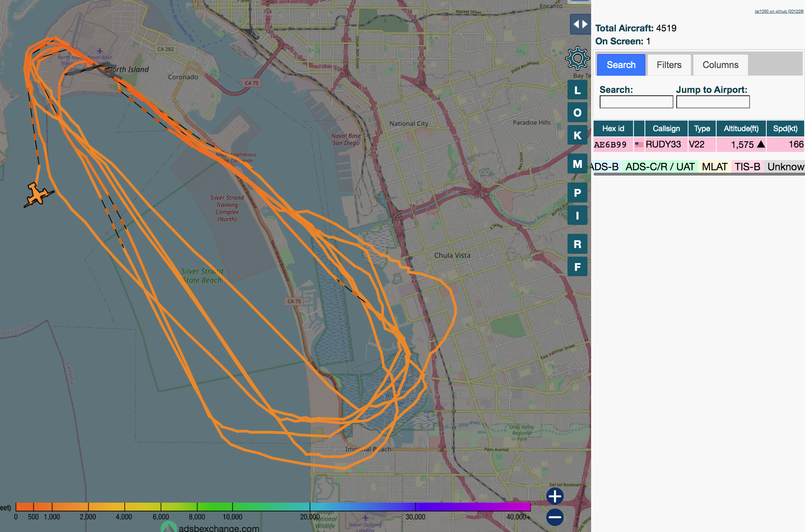Click On Screen count text

(622, 41)
